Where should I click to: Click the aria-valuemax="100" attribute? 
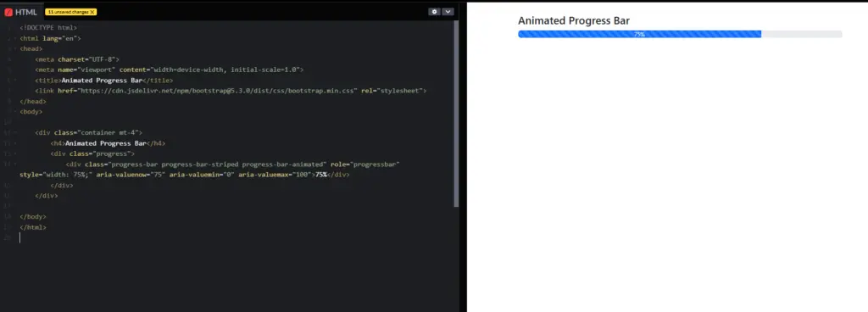pyautogui.click(x=275, y=175)
